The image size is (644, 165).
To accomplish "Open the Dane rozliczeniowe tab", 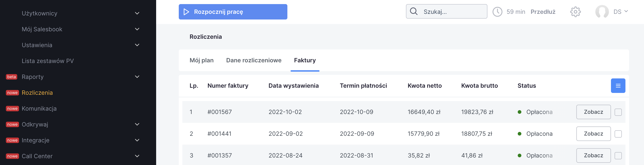I will pos(253,60).
